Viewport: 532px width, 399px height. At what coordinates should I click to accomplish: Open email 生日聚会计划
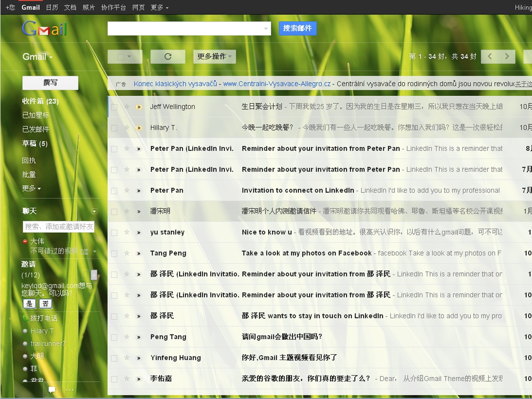pos(262,107)
